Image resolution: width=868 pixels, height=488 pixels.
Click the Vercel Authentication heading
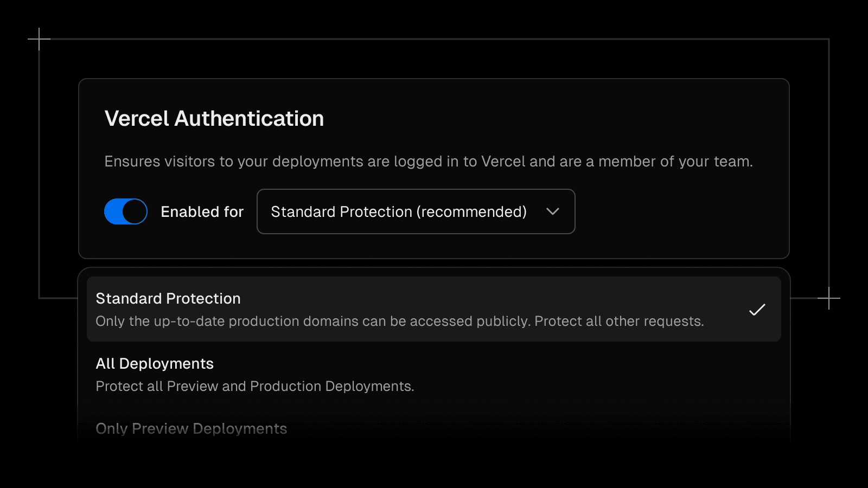point(214,119)
